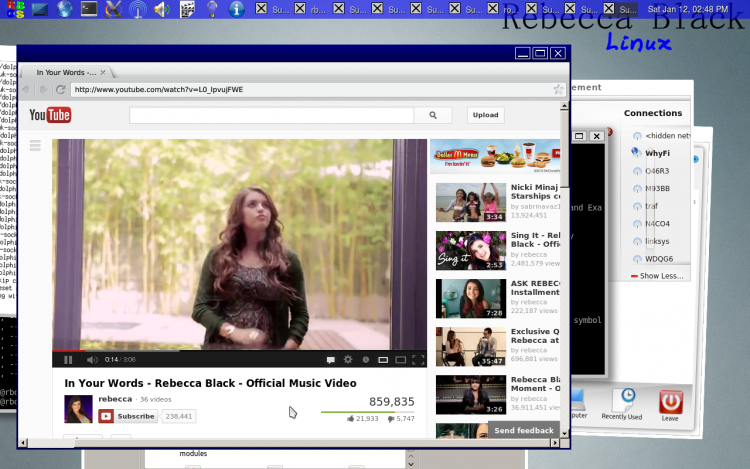This screenshot has width=750, height=469.
Task: Go back in the browser
Action: coord(26,89)
